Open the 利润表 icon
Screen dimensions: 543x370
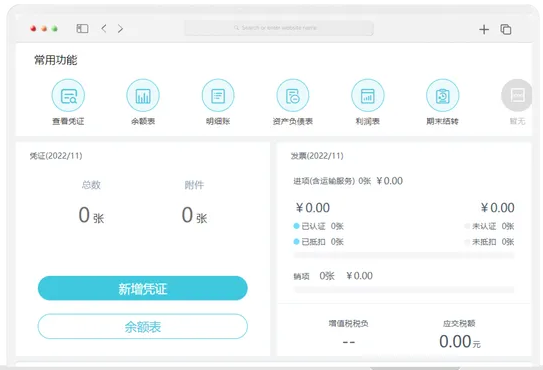368,96
